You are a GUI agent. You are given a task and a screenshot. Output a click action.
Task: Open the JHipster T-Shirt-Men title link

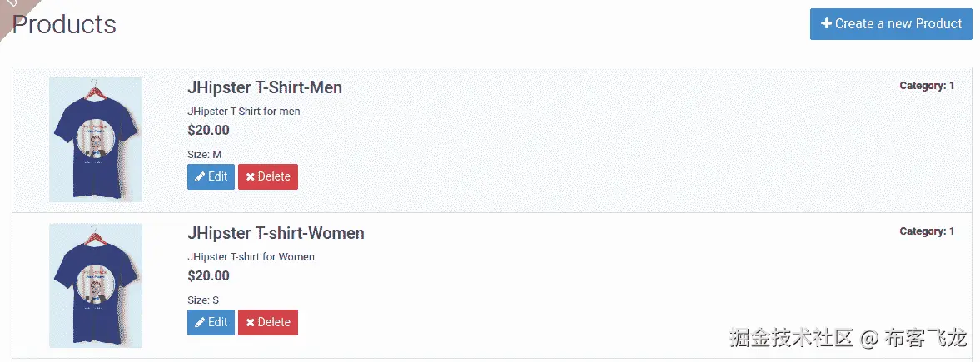(x=265, y=87)
